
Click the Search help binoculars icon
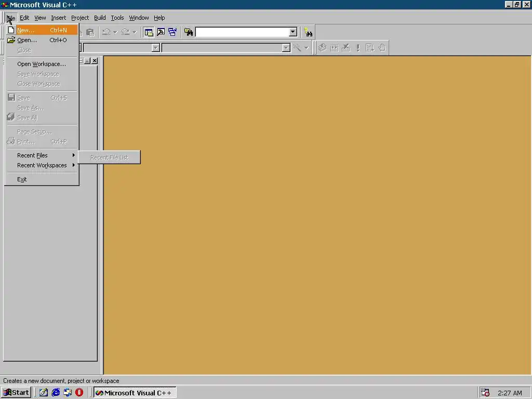(x=308, y=32)
